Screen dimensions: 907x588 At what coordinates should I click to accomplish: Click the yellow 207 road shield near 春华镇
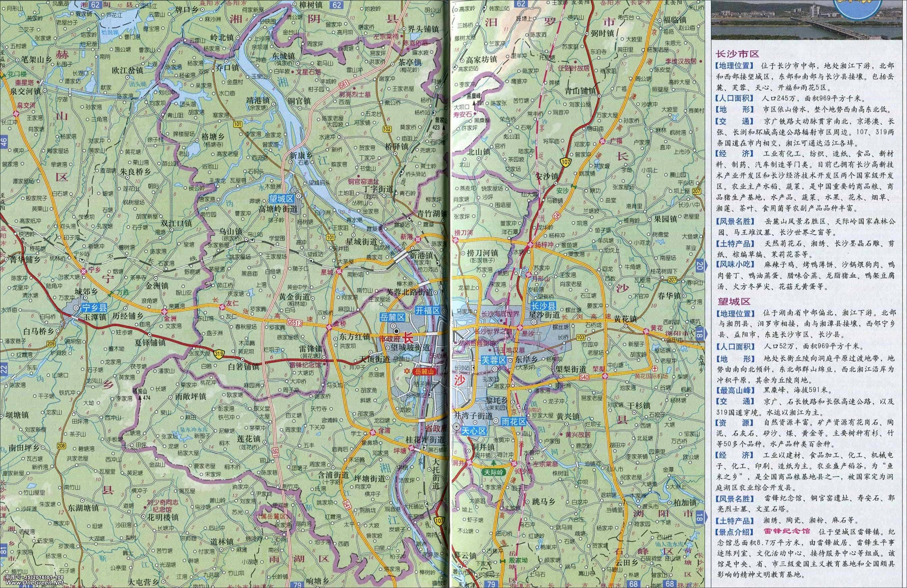coord(672,280)
